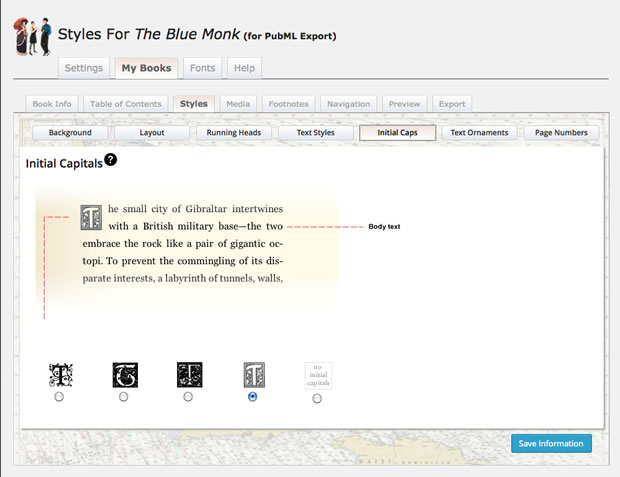The height and width of the screenshot is (477, 620).
Task: Click the help question mark beside Initial Capitals
Action: point(110,159)
